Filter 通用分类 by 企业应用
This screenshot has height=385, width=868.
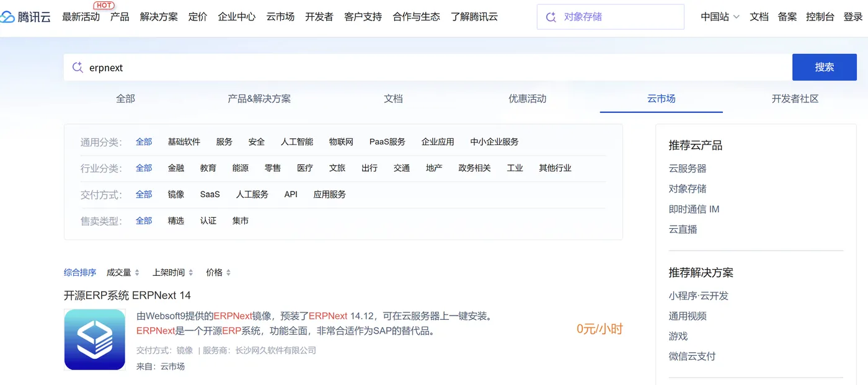[x=438, y=142]
